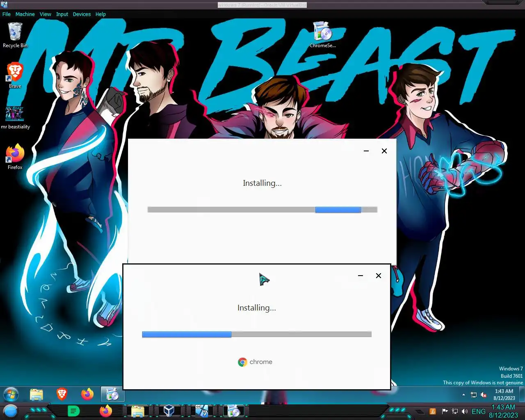Select the Firefox desktop shortcut
This screenshot has width=525, height=420.
15,156
